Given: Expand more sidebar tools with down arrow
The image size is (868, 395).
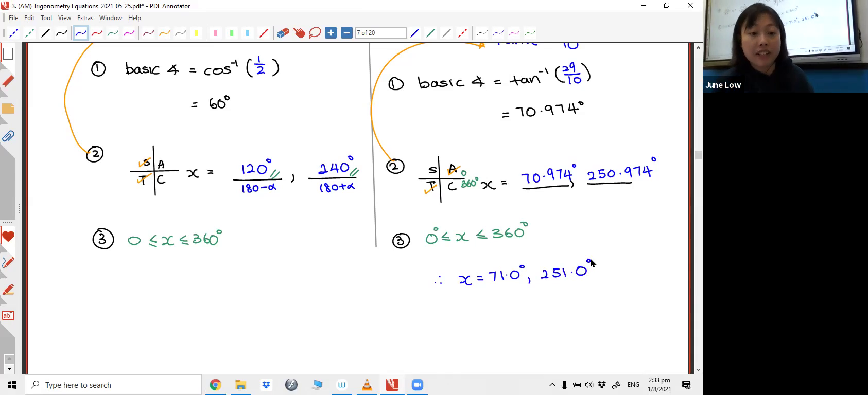Looking at the screenshot, I should click(x=9, y=369).
